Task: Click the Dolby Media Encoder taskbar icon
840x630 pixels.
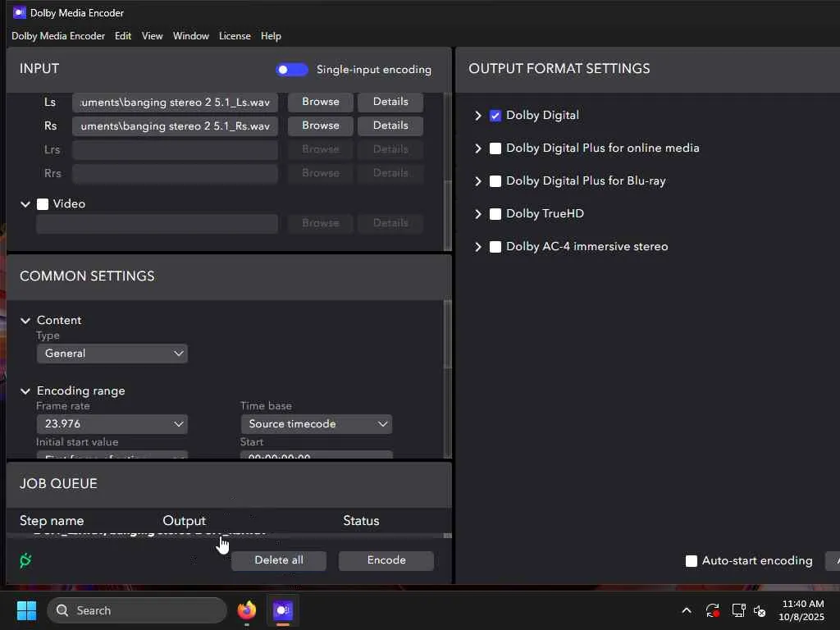Action: tap(283, 610)
